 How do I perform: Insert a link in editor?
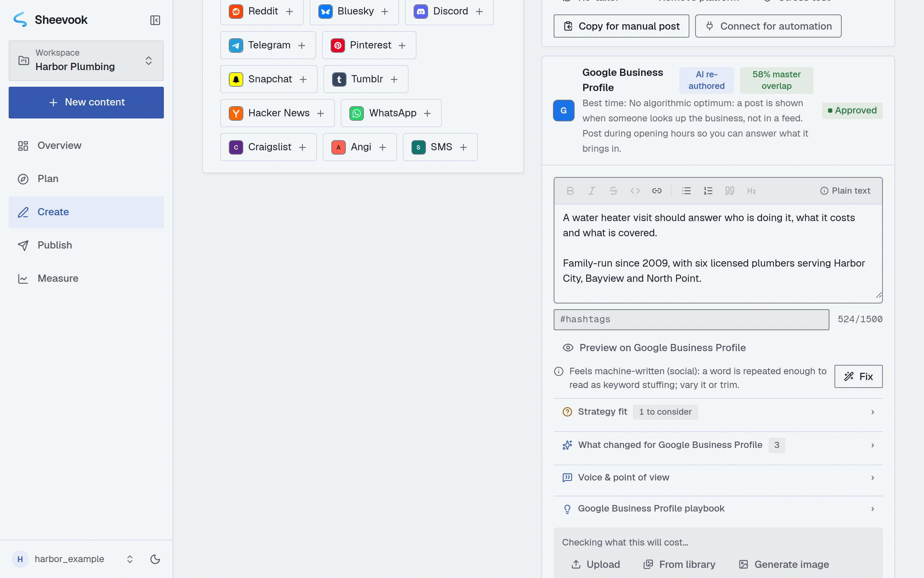coord(657,191)
